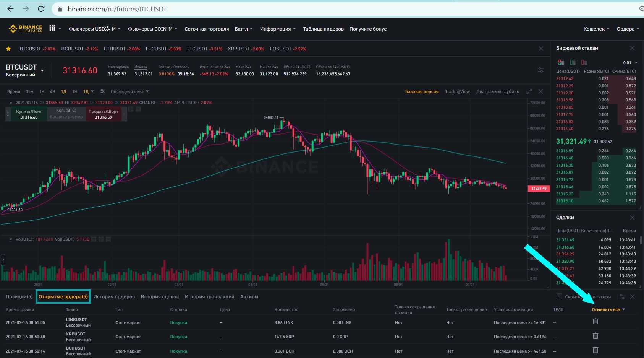Switch to История ордеров tab
The height and width of the screenshot is (358, 644).
point(114,297)
